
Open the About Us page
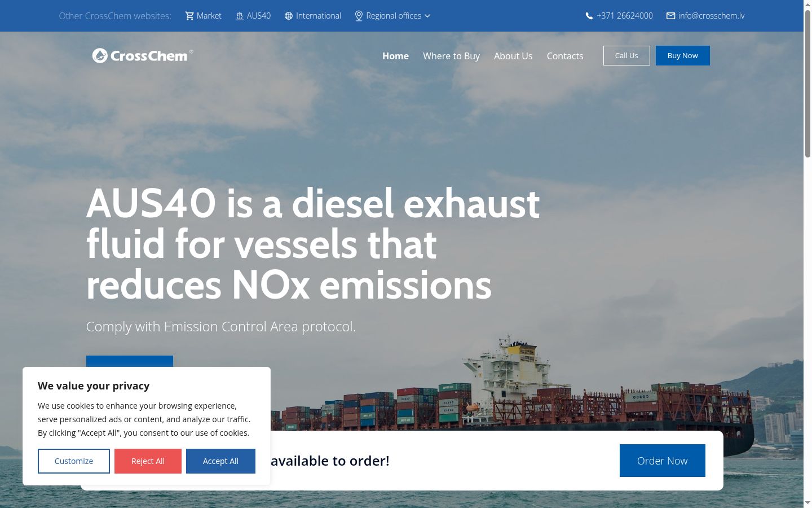click(513, 56)
